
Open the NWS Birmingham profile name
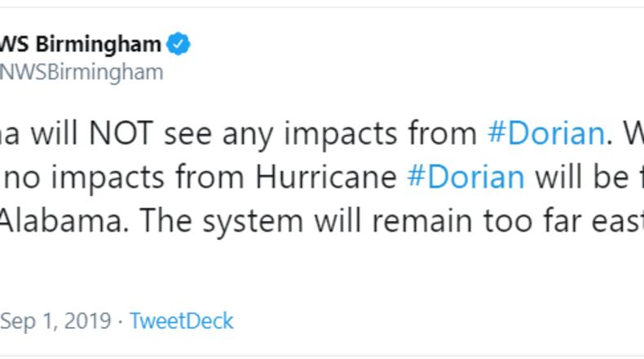click(80, 44)
